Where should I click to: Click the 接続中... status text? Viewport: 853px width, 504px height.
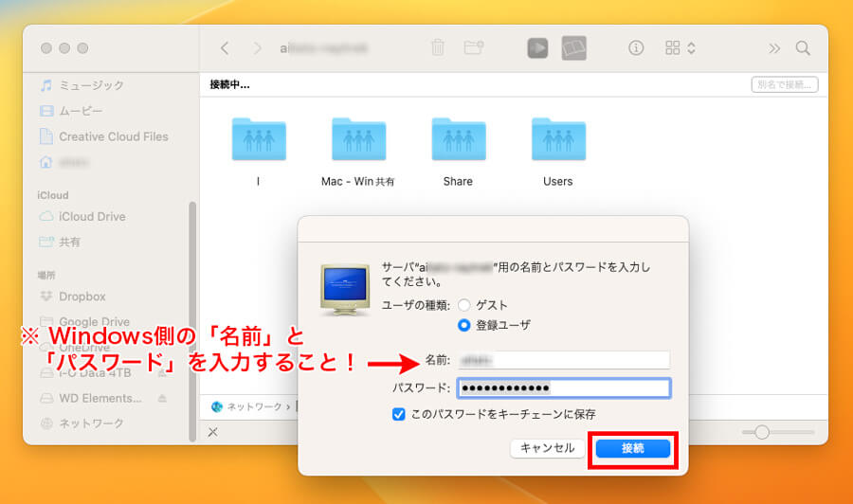coord(229,85)
